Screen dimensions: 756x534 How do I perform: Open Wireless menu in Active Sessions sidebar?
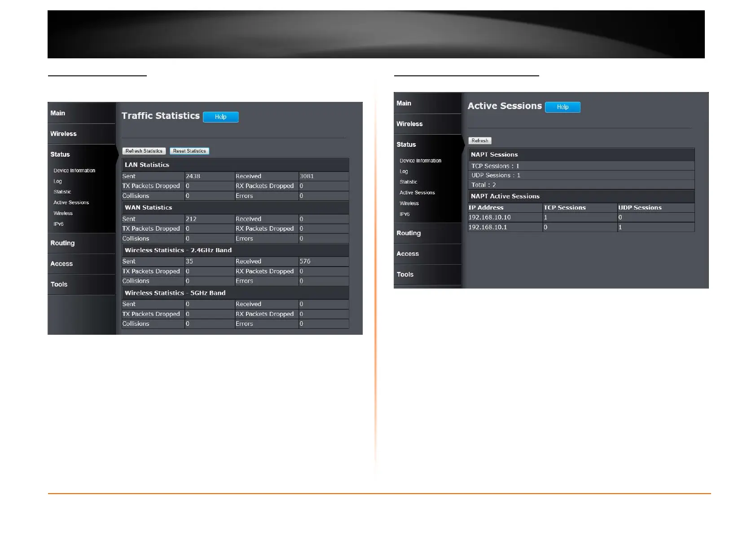pyautogui.click(x=428, y=124)
